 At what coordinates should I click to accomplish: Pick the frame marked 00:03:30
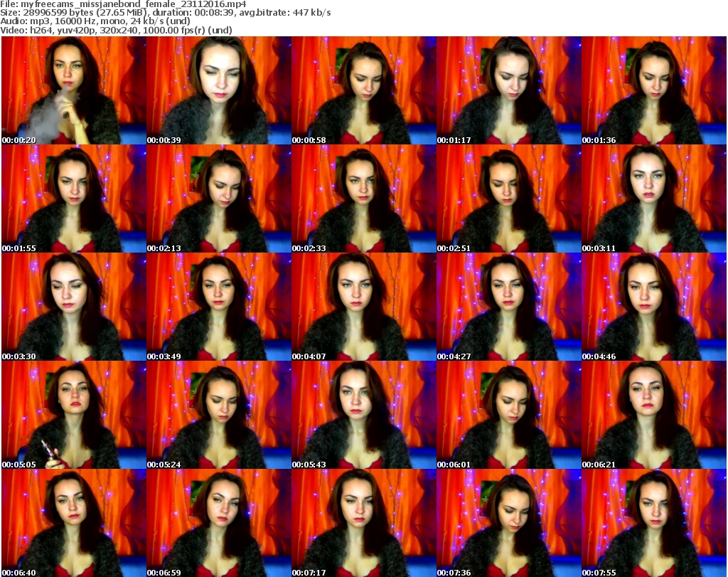(x=74, y=307)
